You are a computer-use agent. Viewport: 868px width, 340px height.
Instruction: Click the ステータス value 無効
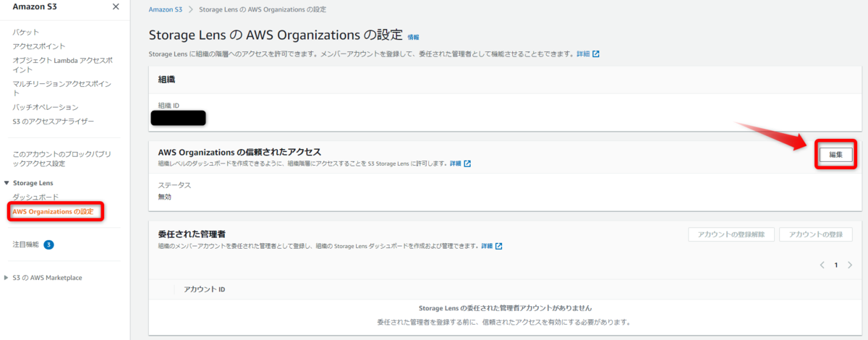tap(165, 197)
